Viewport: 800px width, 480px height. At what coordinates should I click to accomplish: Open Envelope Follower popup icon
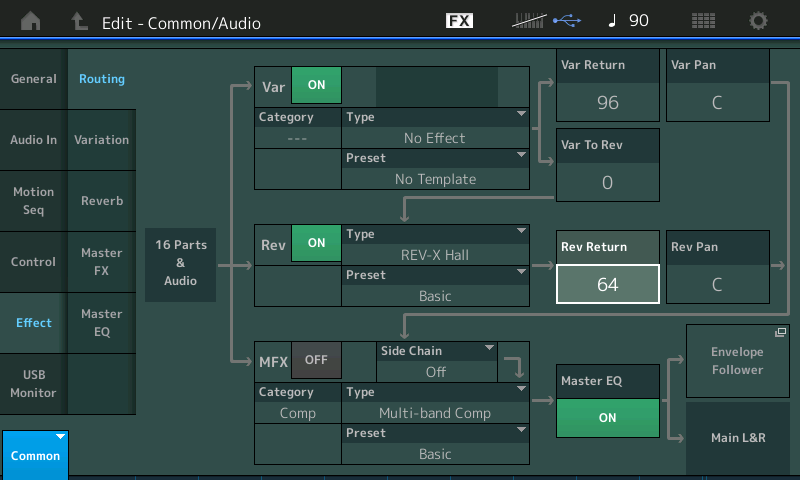click(x=781, y=333)
